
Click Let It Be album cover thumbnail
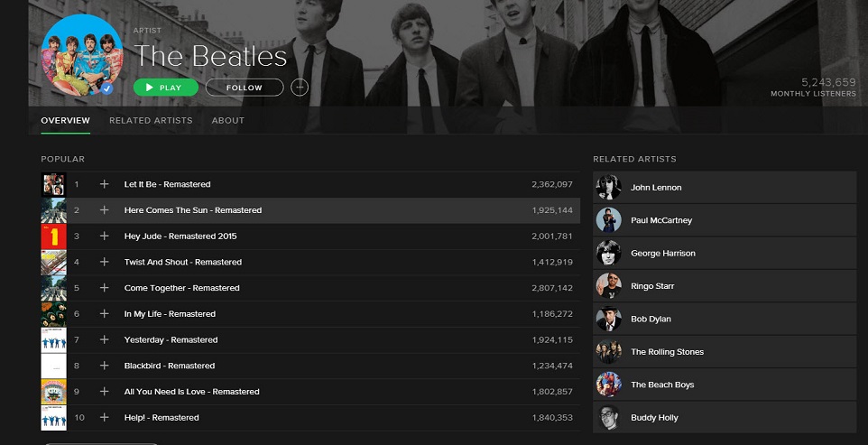pos(54,184)
